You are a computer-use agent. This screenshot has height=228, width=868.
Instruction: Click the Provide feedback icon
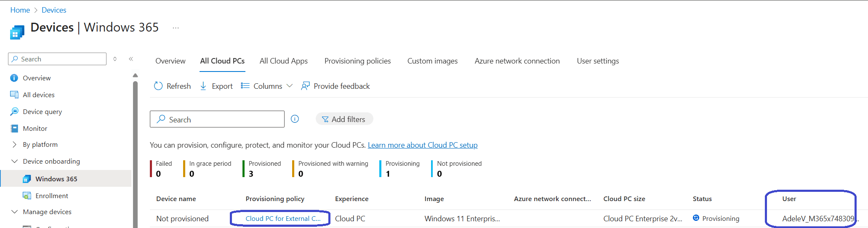pyautogui.click(x=305, y=86)
